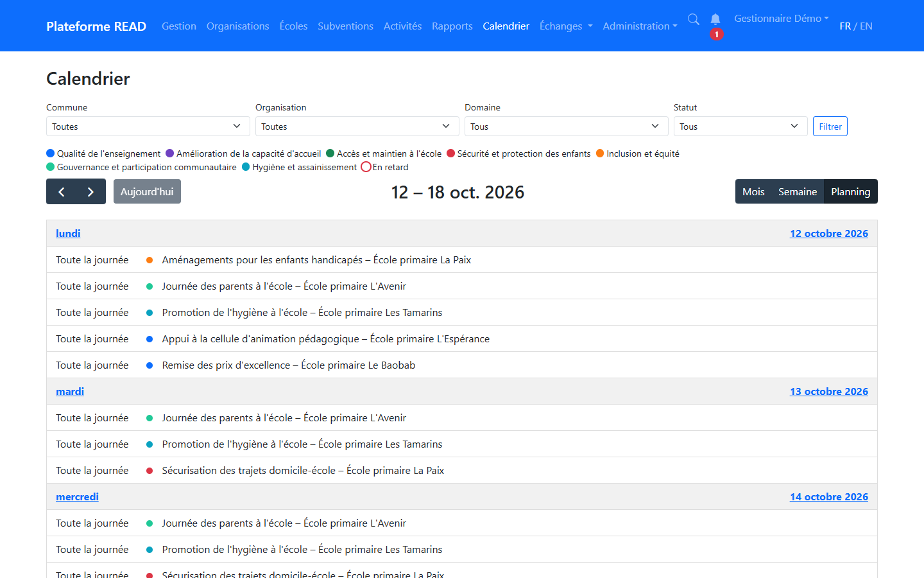The height and width of the screenshot is (578, 924).
Task: Click the Filtrer button
Action: coord(830,127)
